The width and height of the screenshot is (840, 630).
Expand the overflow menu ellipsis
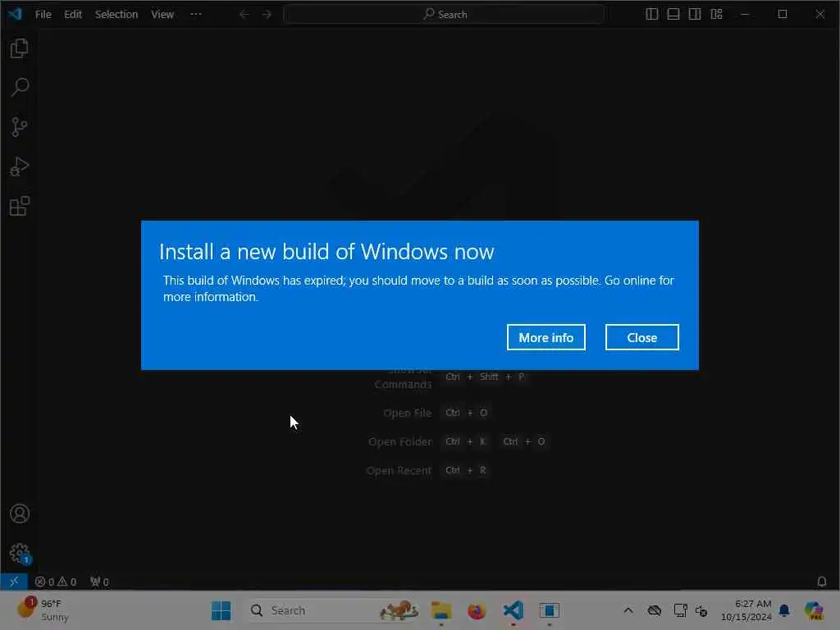196,15
